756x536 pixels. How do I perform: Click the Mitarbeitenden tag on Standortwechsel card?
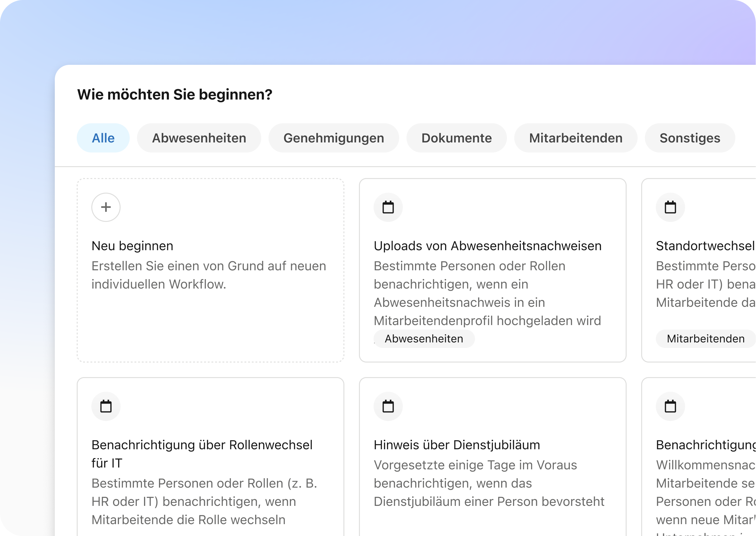pos(706,339)
